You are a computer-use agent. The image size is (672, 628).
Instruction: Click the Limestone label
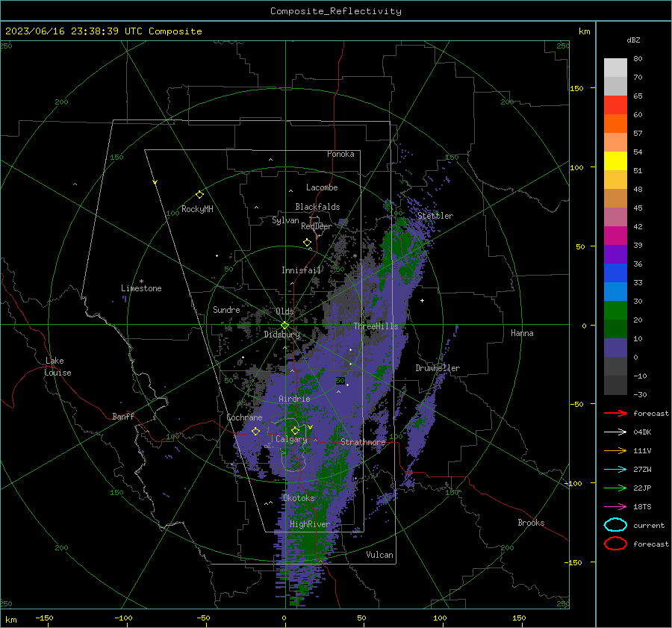pos(141,288)
